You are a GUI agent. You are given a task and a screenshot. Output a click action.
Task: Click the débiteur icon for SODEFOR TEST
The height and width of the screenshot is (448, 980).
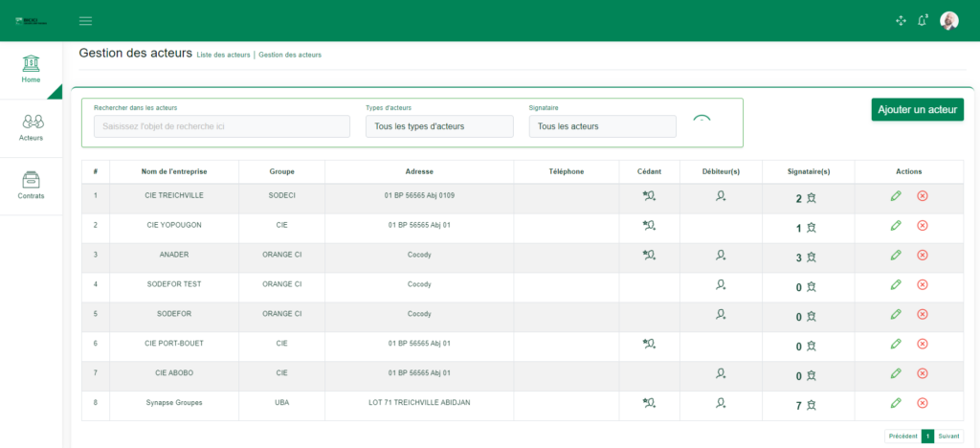click(721, 284)
